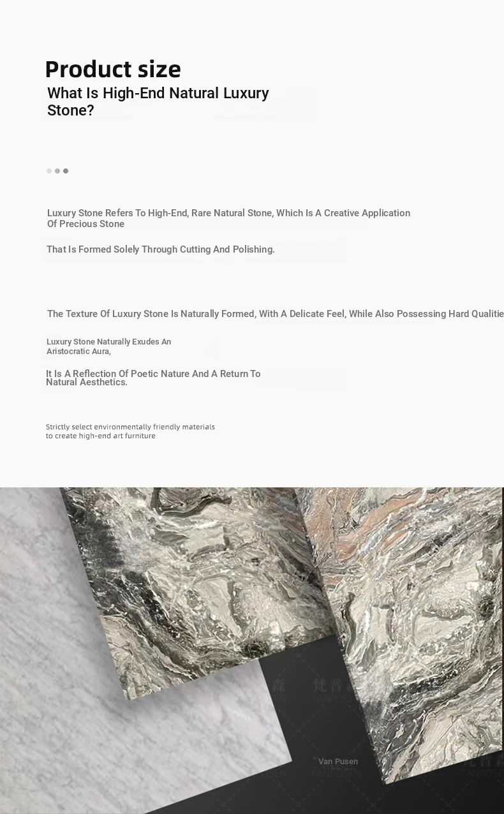The image size is (504, 814).
Task: Select 'Luxury Stone Naturally Exudes An Aristocratic Aura' text
Action: pos(108,346)
